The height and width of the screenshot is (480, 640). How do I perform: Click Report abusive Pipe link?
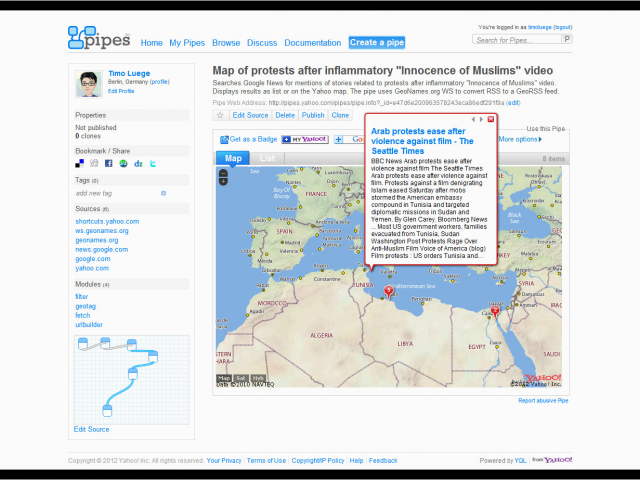pyautogui.click(x=543, y=401)
